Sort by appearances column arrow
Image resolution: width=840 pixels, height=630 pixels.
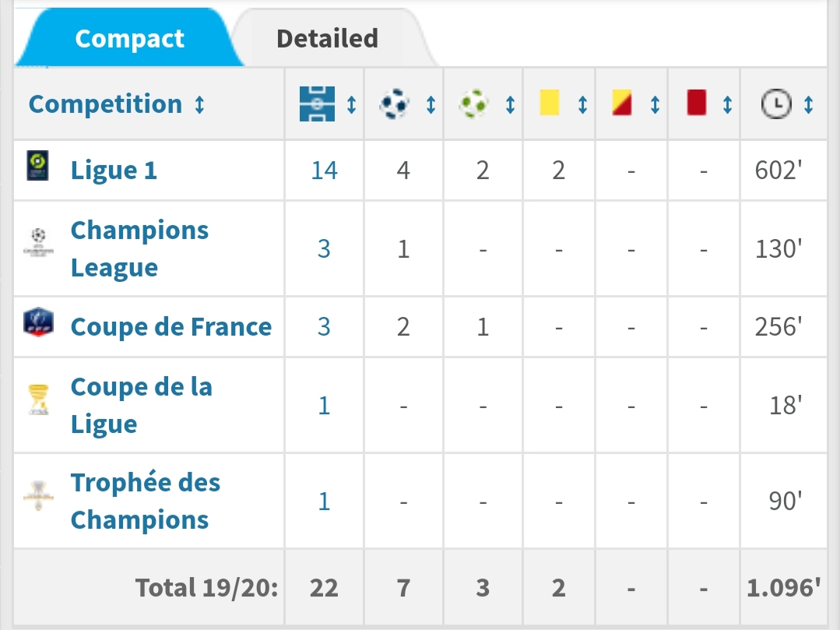coord(351,104)
